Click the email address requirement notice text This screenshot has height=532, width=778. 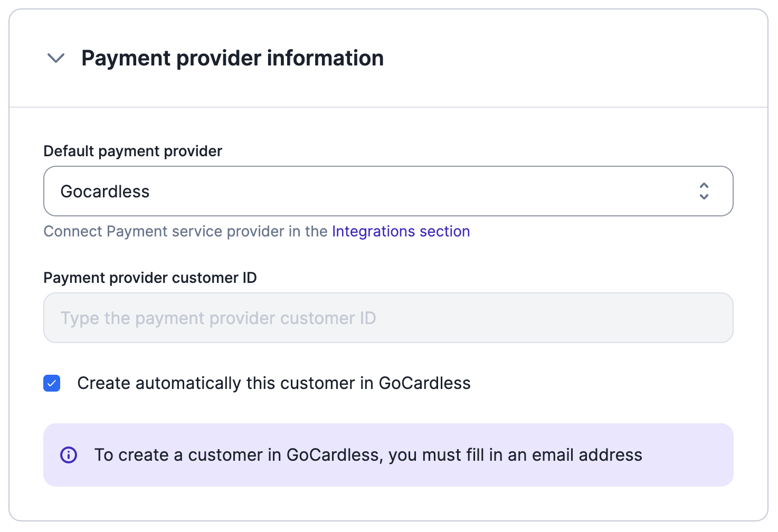point(368,455)
